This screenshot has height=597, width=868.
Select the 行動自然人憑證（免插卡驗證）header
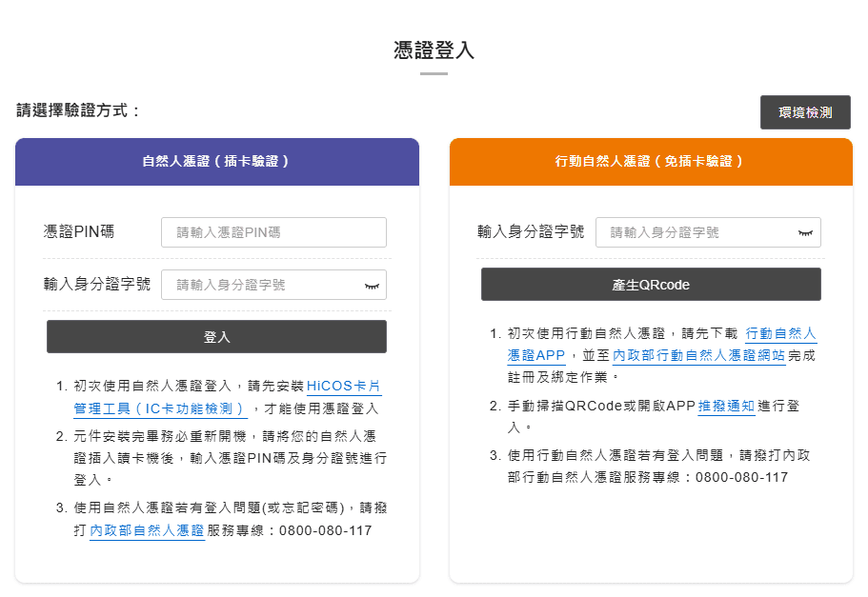coord(651,162)
